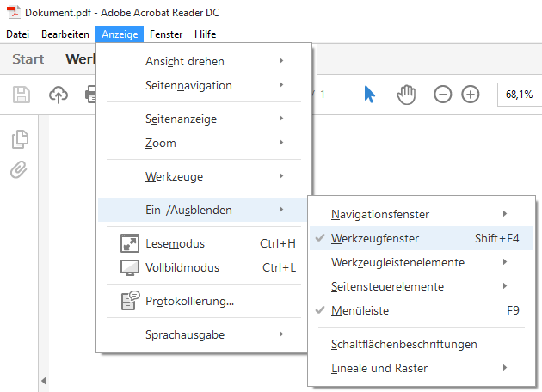Open the Fenster menu
Image resolution: width=542 pixels, height=392 pixels.
pos(166,34)
